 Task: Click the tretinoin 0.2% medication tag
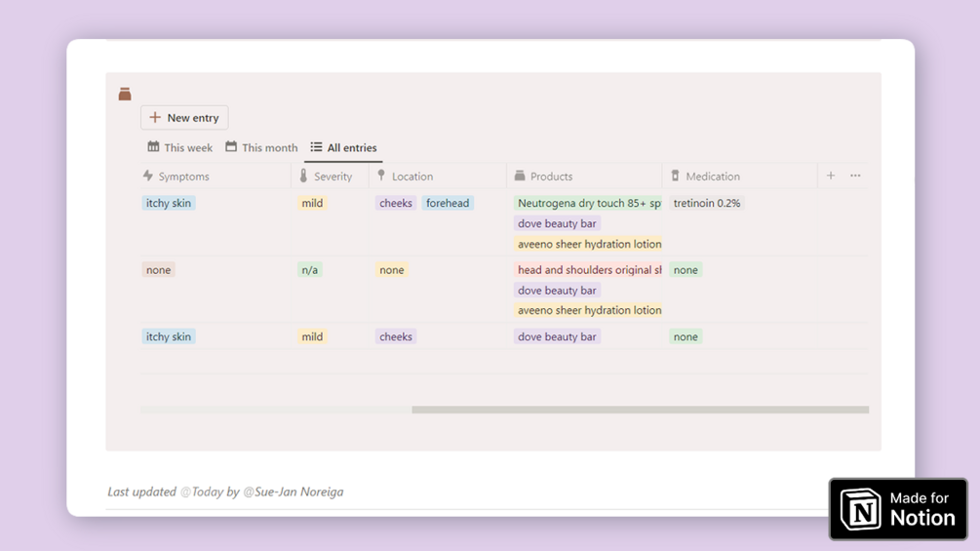(707, 204)
